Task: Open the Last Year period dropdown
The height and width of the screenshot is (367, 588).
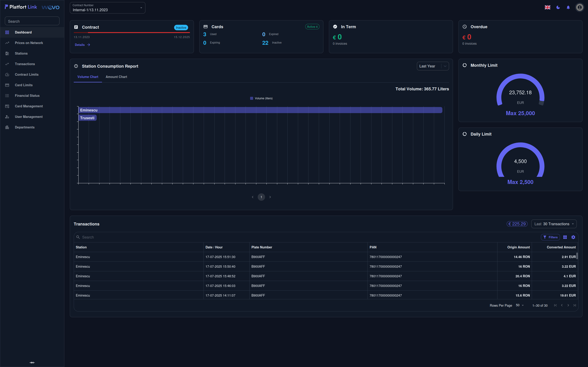Action: click(433, 66)
